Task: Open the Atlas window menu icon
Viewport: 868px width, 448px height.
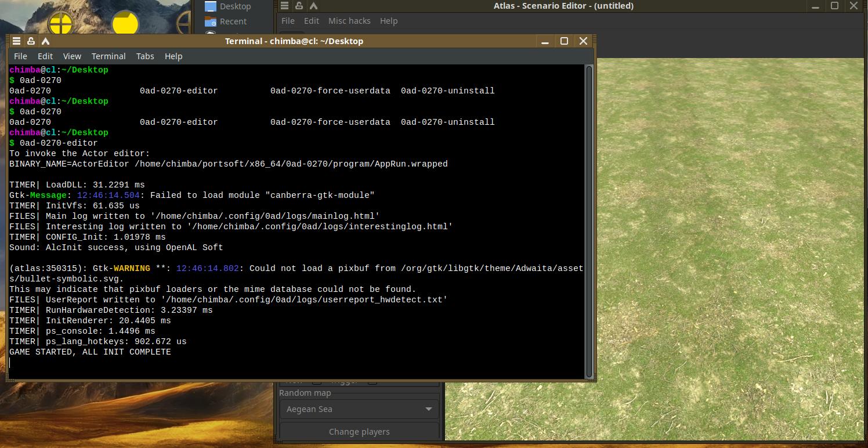Action: pos(284,6)
